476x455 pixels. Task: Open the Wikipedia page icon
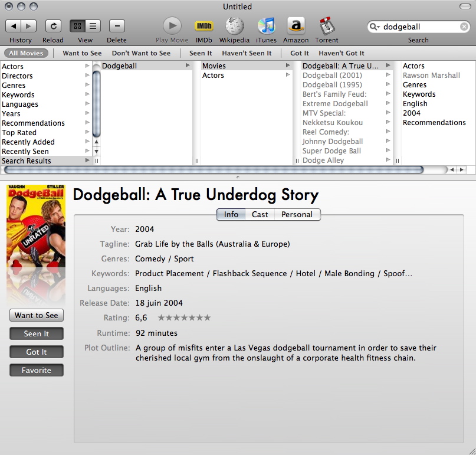tap(234, 26)
